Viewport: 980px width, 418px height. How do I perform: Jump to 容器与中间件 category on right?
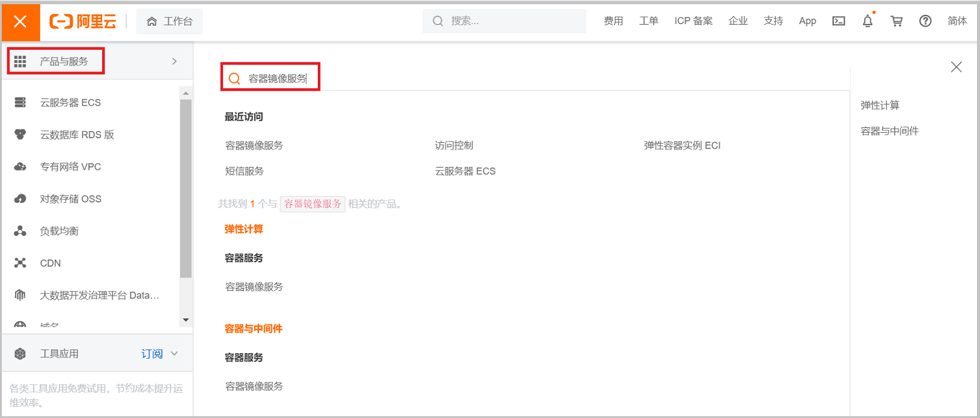(890, 131)
